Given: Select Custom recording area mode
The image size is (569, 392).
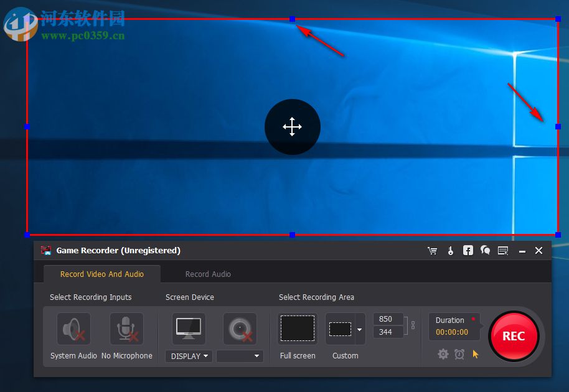Looking at the screenshot, I should pyautogui.click(x=341, y=329).
